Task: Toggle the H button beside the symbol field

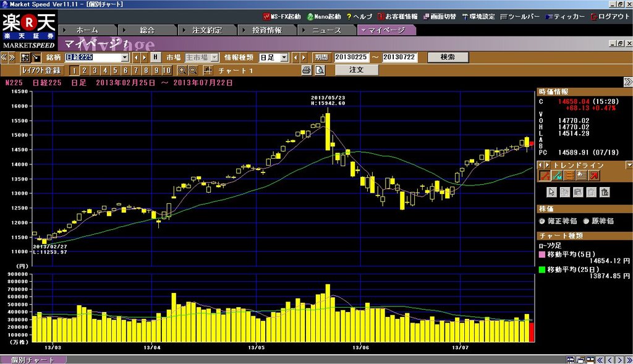Action: (156, 57)
